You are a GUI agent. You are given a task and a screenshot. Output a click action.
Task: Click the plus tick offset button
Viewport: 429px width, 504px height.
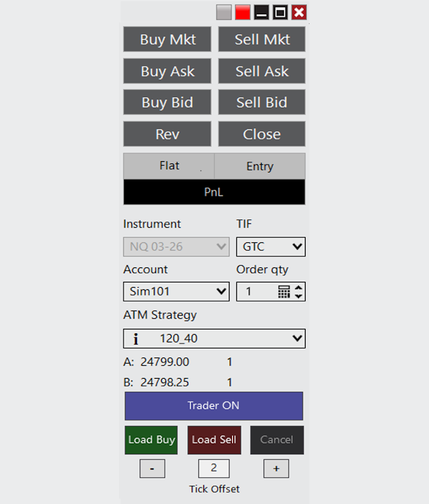(x=276, y=469)
